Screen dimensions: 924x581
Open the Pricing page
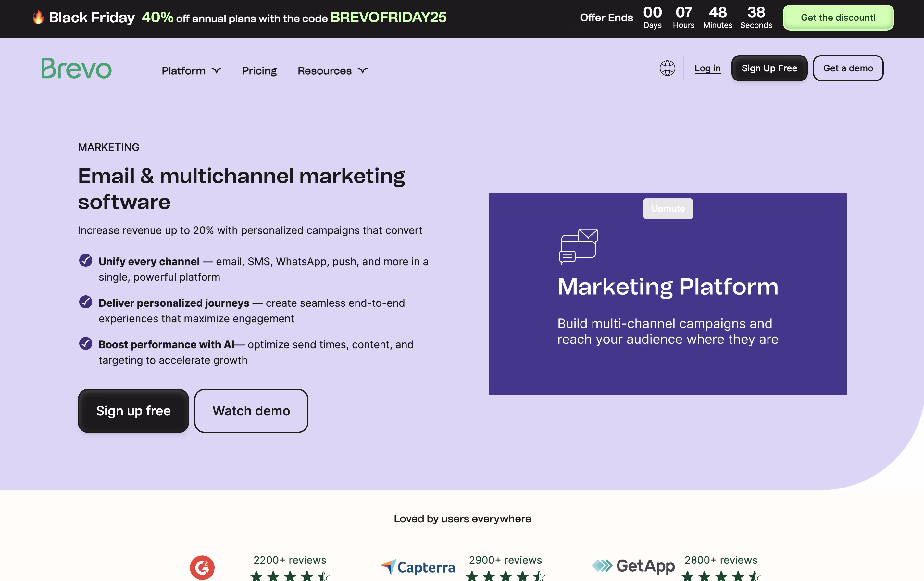pos(259,70)
